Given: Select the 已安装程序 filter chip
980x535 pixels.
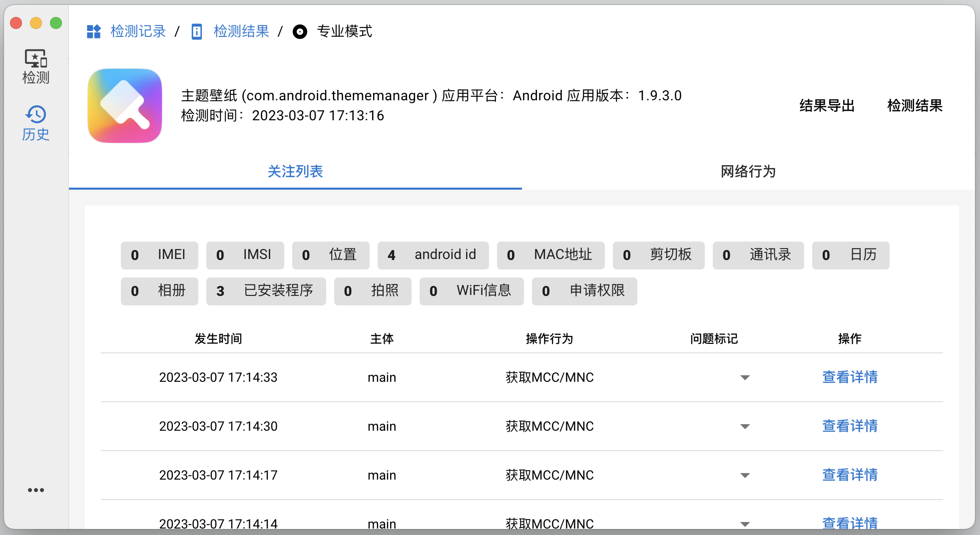Looking at the screenshot, I should coord(266,291).
